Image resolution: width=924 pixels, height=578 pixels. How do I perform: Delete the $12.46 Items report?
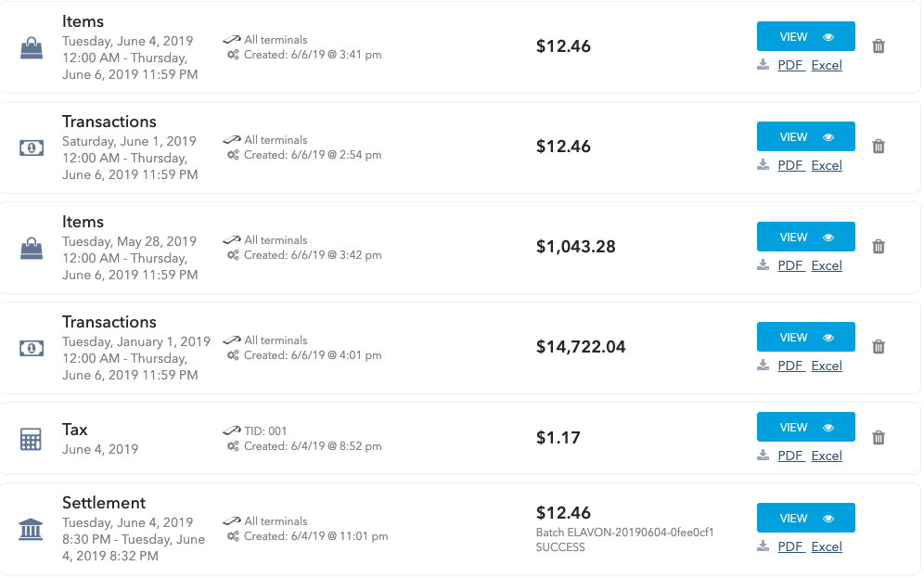[878, 46]
